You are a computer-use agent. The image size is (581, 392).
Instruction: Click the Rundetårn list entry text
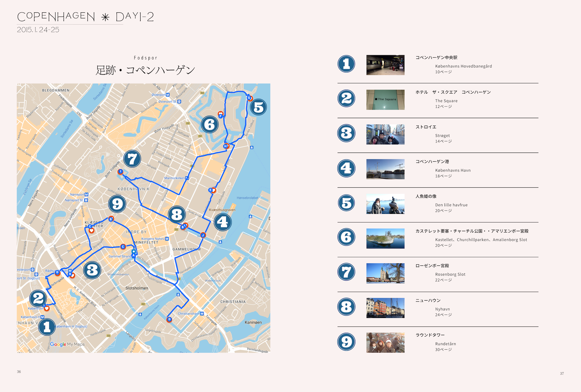pos(445,344)
